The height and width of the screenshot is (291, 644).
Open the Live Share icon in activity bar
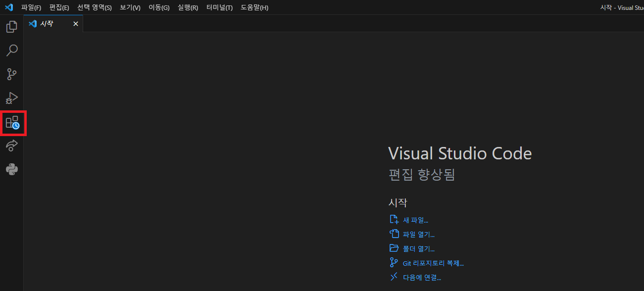point(12,145)
